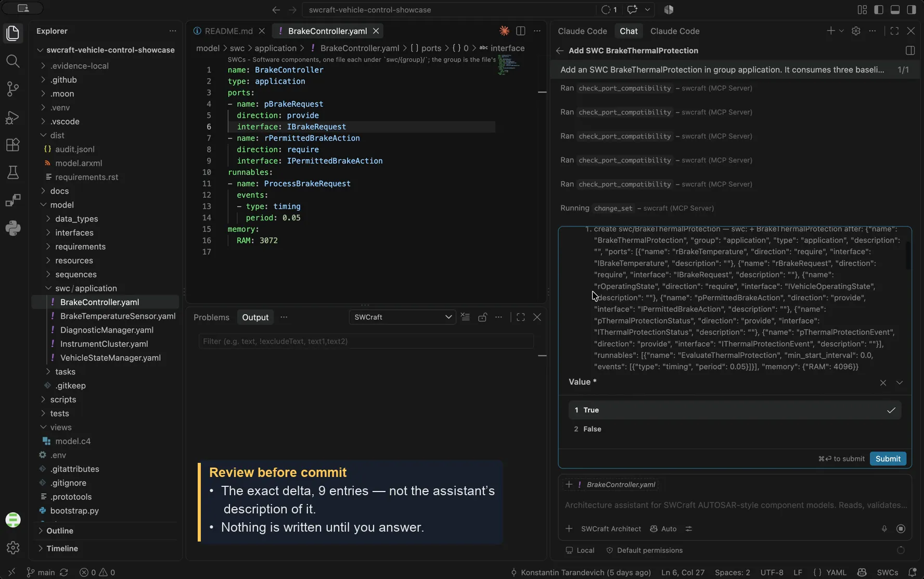924x579 pixels.
Task: Open the Search view in activity bar
Action: pos(13,61)
